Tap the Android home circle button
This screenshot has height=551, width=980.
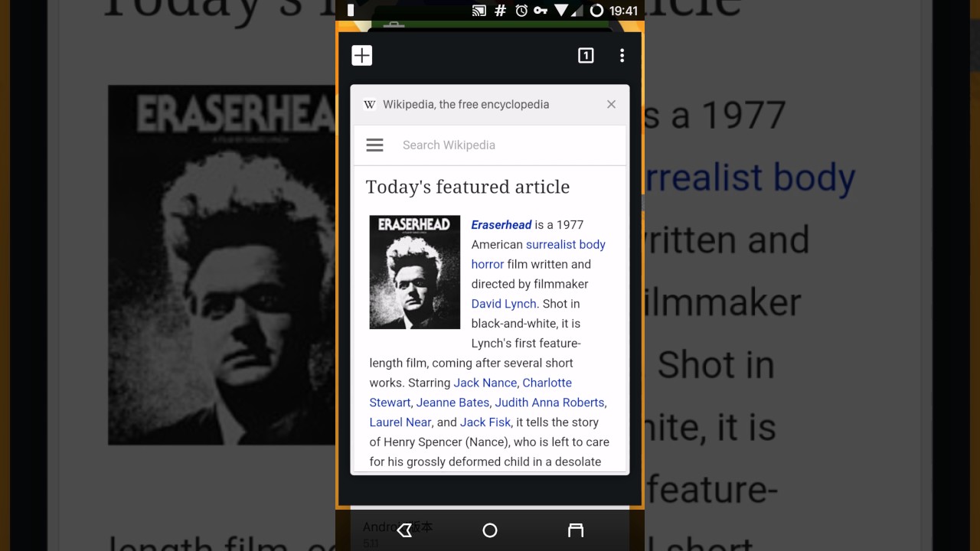pyautogui.click(x=490, y=530)
